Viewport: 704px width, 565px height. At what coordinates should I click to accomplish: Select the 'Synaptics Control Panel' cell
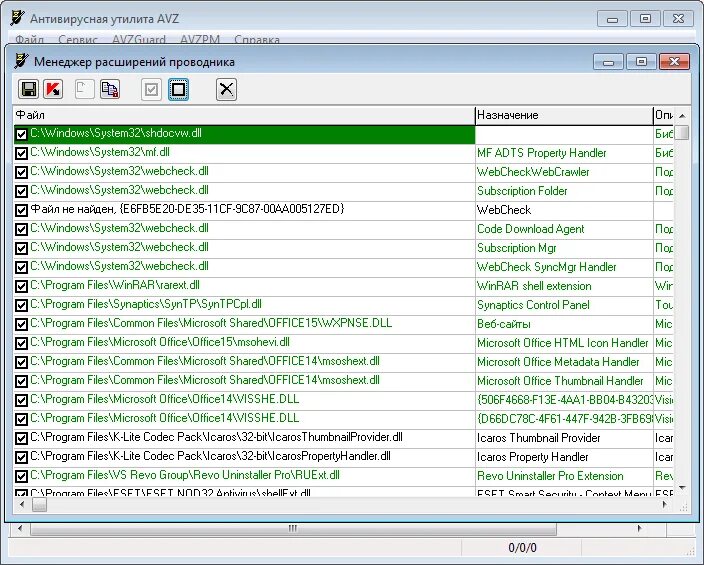coord(564,305)
